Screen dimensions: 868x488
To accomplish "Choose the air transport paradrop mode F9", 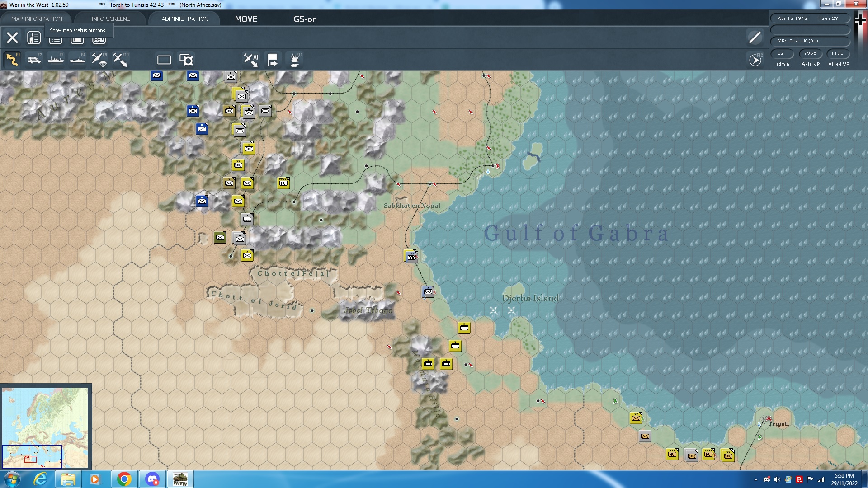I will coord(99,60).
